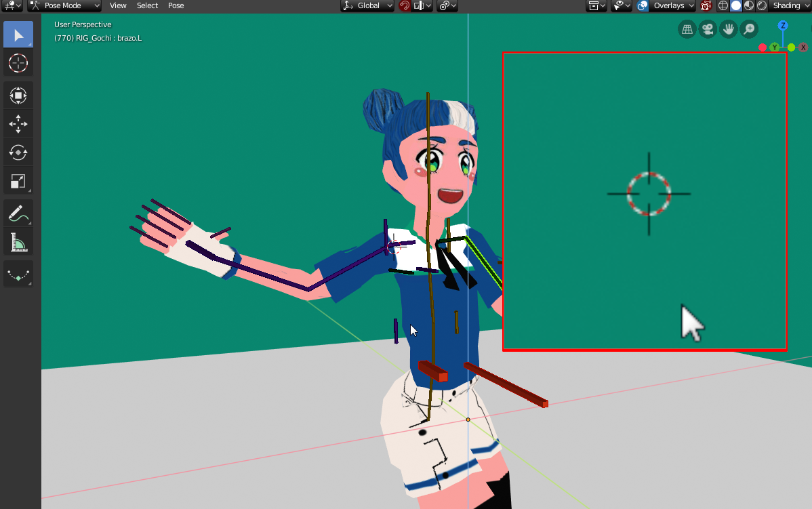Open the Pose menu
This screenshot has width=812, height=509.
pos(176,5)
